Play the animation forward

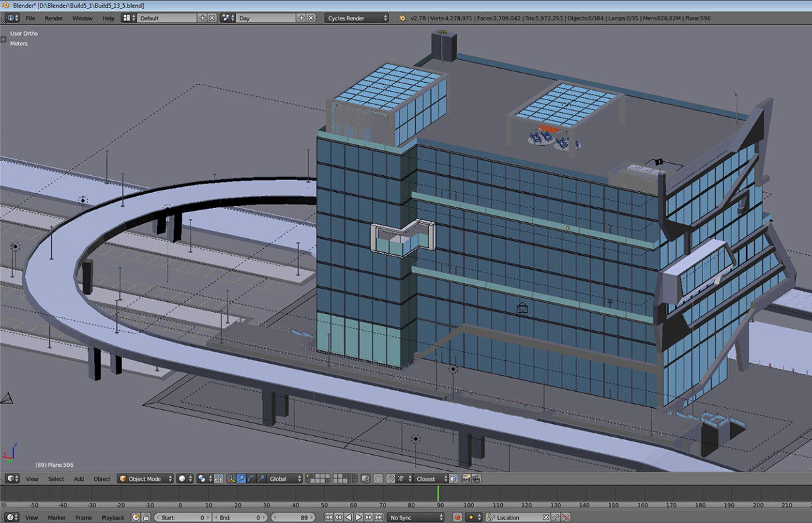pyautogui.click(x=359, y=517)
